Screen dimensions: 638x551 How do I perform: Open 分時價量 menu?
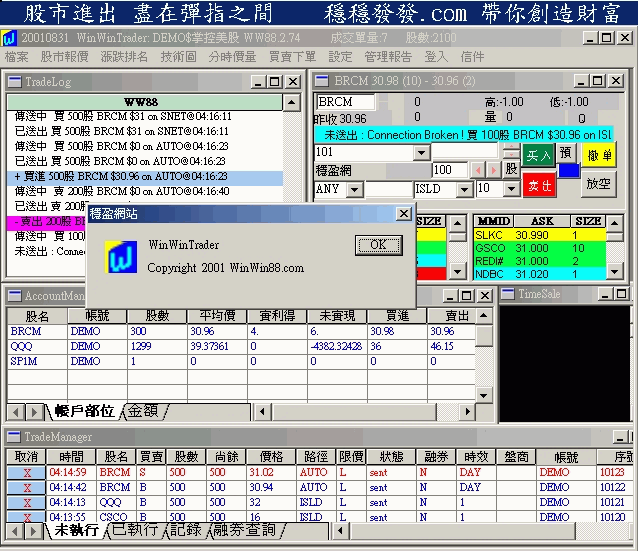click(x=232, y=57)
